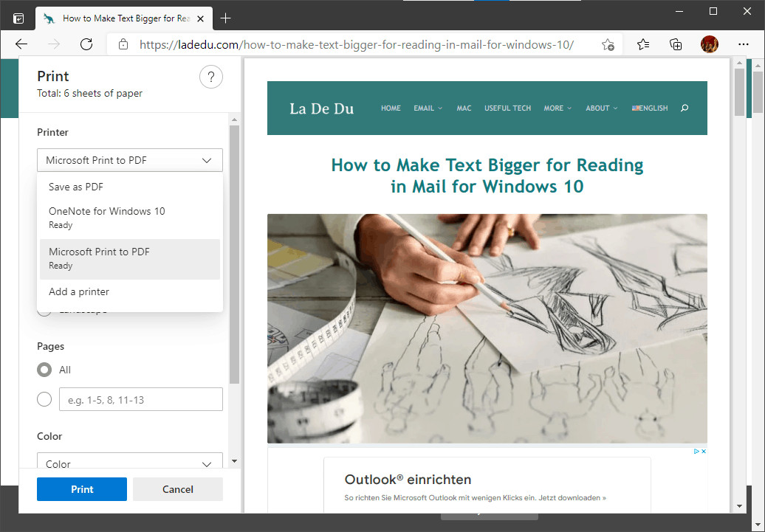Select the custom page range radio button
Image resolution: width=765 pixels, height=532 pixels.
[x=44, y=399]
